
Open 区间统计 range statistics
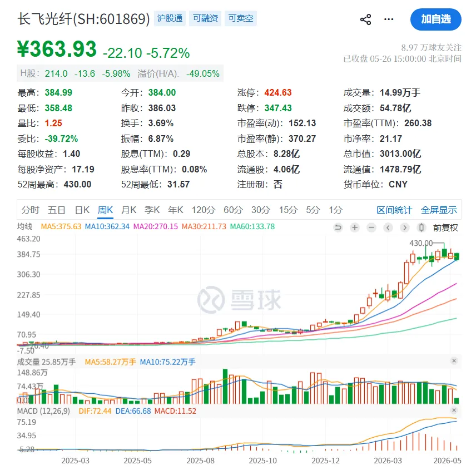tap(394, 210)
